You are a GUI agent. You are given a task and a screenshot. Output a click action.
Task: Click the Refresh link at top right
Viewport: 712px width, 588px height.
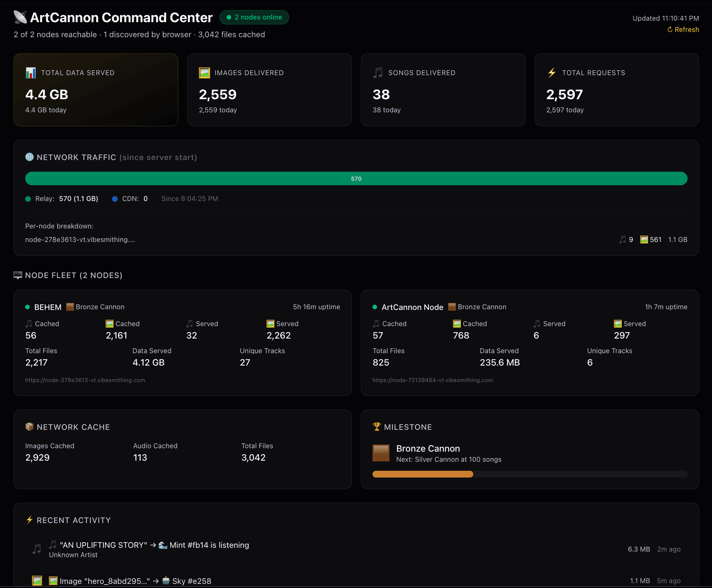[683, 29]
